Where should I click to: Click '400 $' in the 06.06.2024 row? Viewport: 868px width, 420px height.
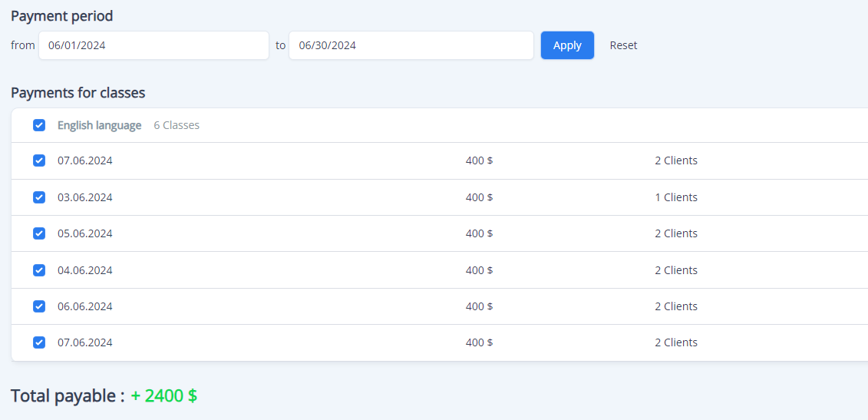click(x=480, y=306)
